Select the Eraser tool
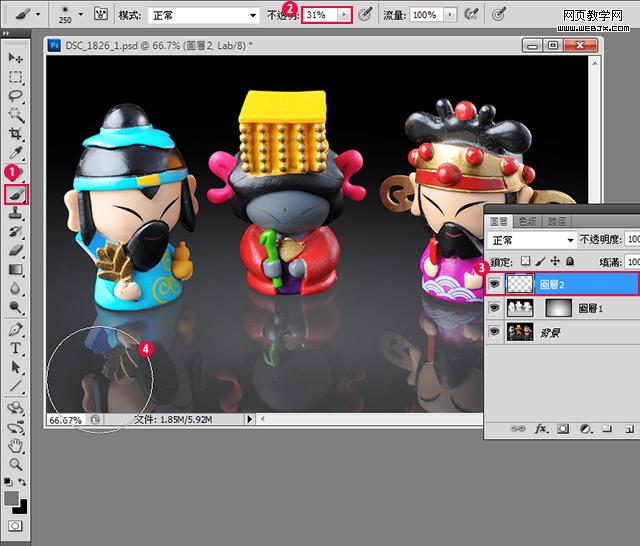 click(16, 250)
